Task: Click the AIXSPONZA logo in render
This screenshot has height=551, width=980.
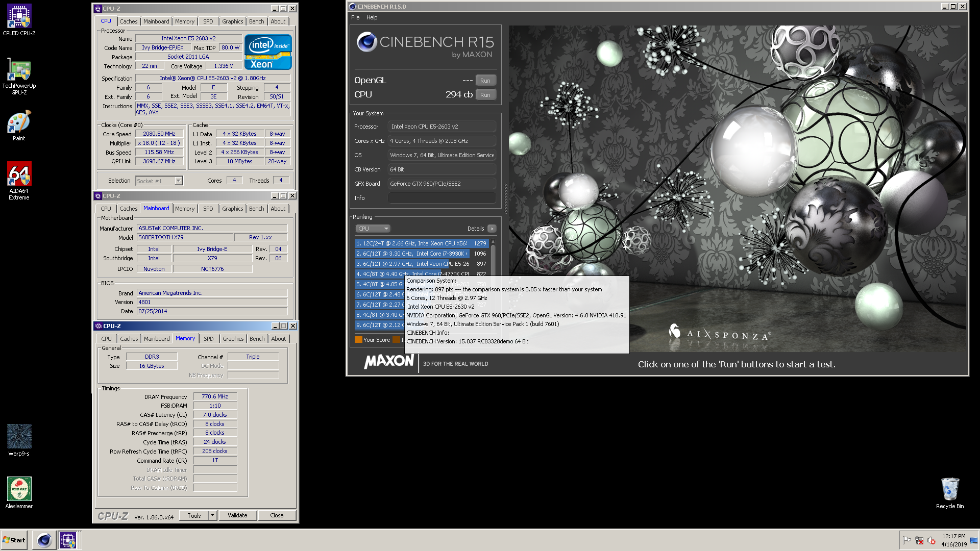Action: pos(720,334)
